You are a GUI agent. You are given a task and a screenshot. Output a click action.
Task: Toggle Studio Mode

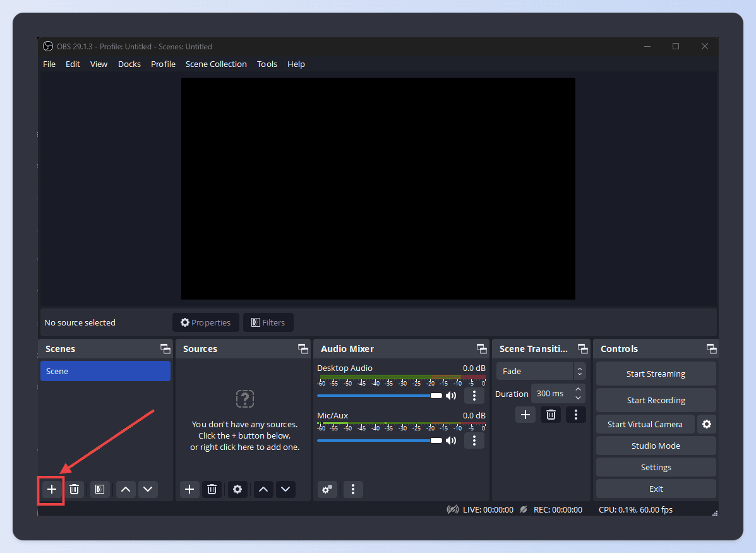tap(656, 446)
